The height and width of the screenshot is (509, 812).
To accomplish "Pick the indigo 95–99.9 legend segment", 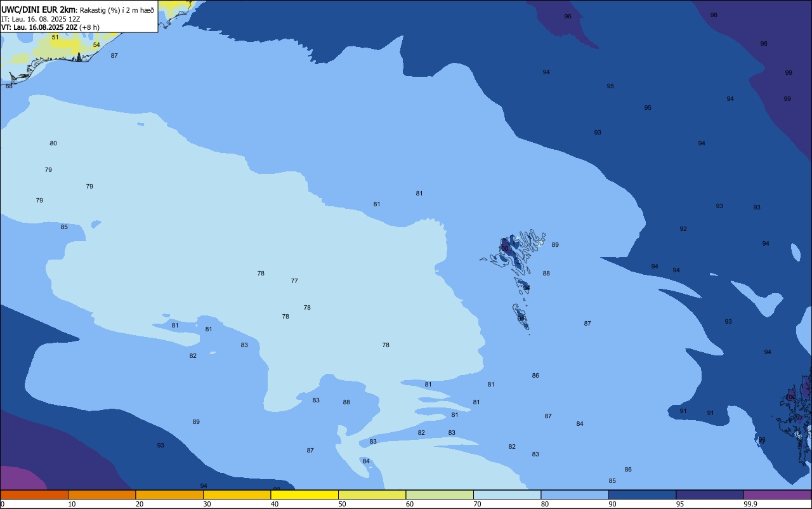I will tap(710, 494).
